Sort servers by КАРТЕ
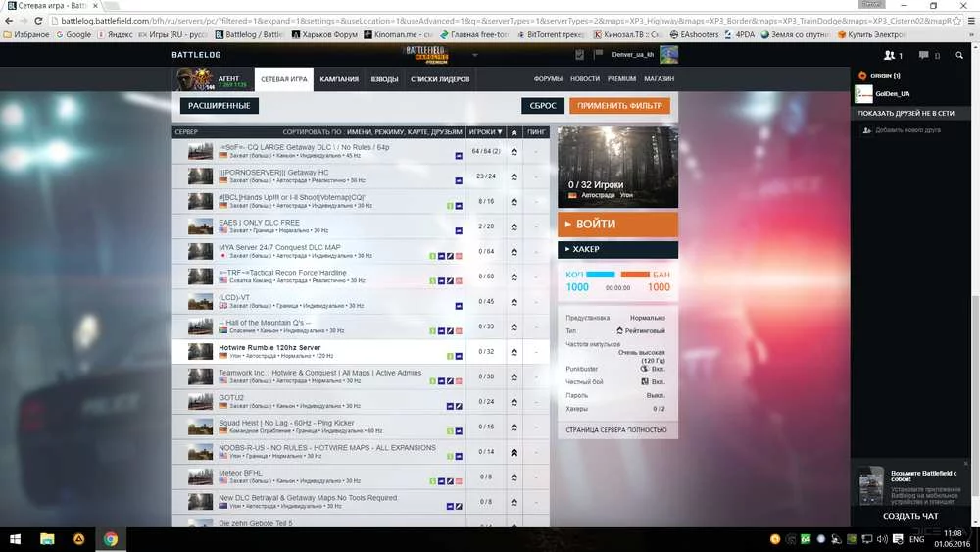 [416, 132]
